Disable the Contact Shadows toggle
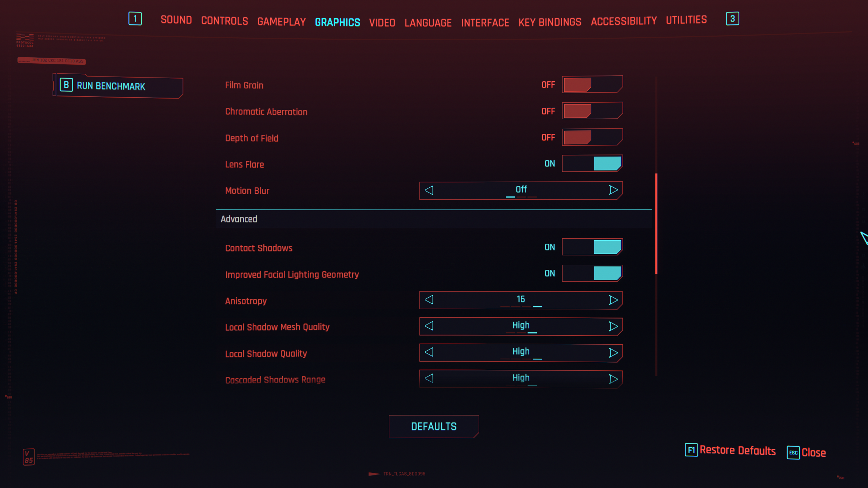The height and width of the screenshot is (488, 868). click(x=592, y=247)
